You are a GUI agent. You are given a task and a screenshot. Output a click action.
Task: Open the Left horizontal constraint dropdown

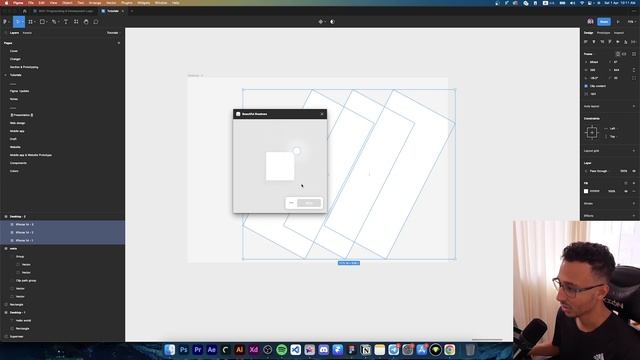[x=612, y=129]
